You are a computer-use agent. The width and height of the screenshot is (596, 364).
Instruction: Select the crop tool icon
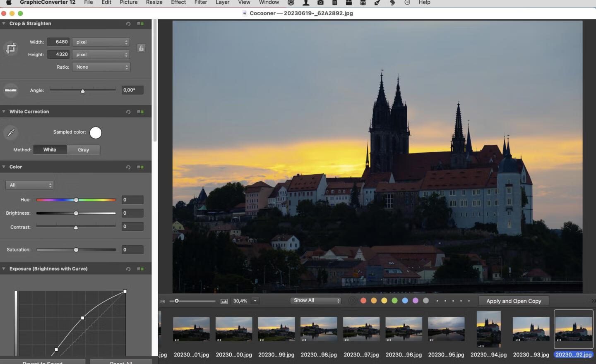coord(11,48)
